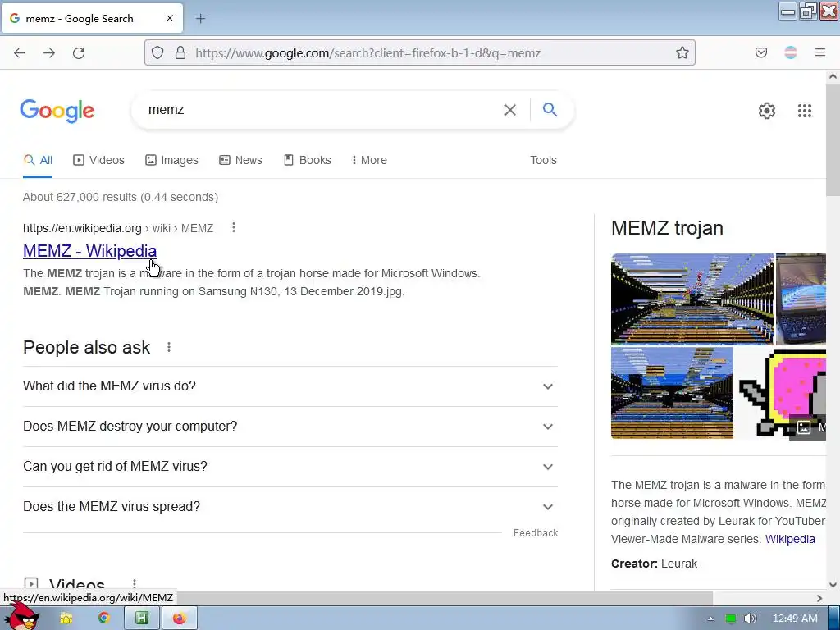The image size is (840, 630).
Task: Expand "Can you get rid of MEMZ virus?"
Action: pyautogui.click(x=290, y=467)
